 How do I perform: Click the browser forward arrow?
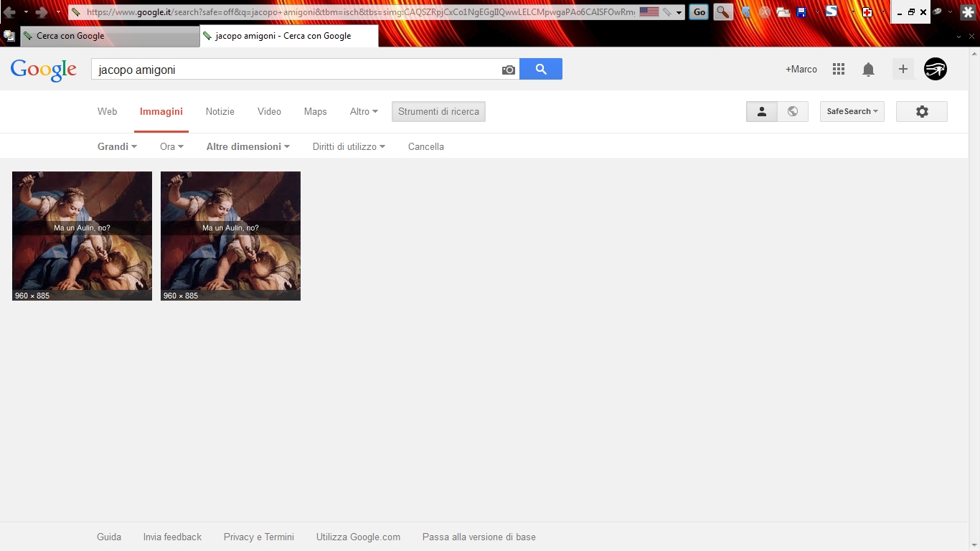coord(42,11)
